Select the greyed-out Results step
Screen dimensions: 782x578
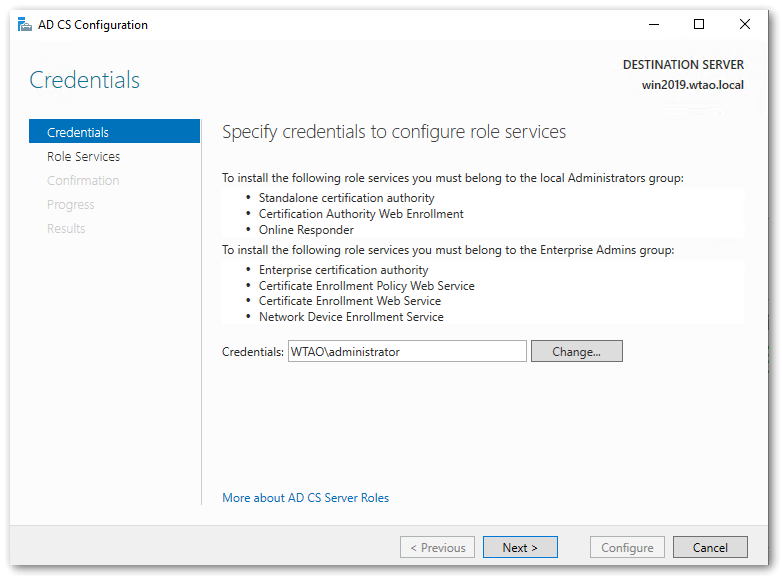pyautogui.click(x=66, y=229)
